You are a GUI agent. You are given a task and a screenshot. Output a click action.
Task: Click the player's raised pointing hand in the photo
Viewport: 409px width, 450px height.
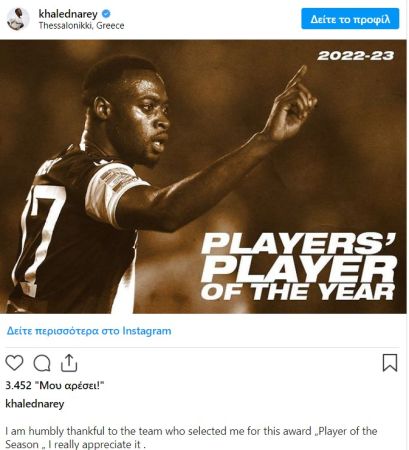[292, 105]
